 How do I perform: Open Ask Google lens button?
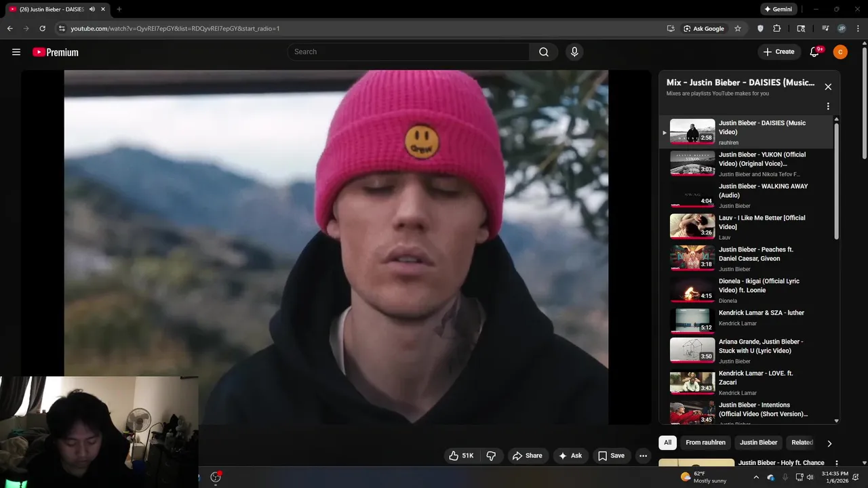click(704, 28)
